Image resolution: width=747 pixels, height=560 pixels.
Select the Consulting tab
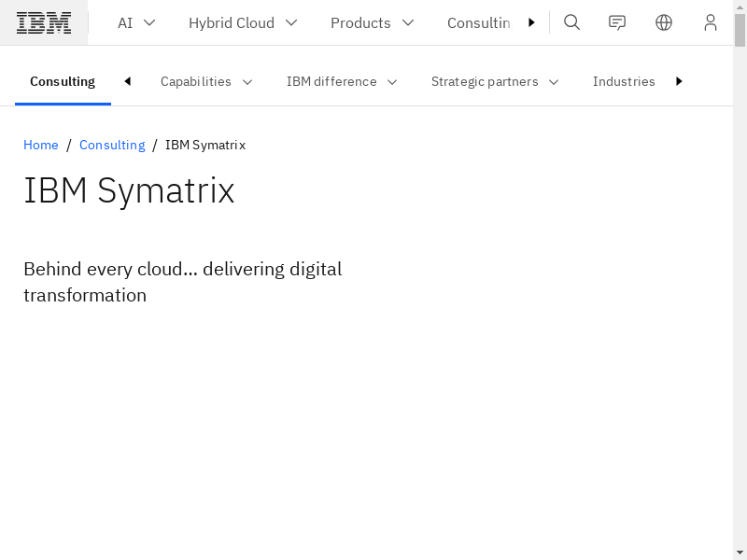click(x=63, y=81)
